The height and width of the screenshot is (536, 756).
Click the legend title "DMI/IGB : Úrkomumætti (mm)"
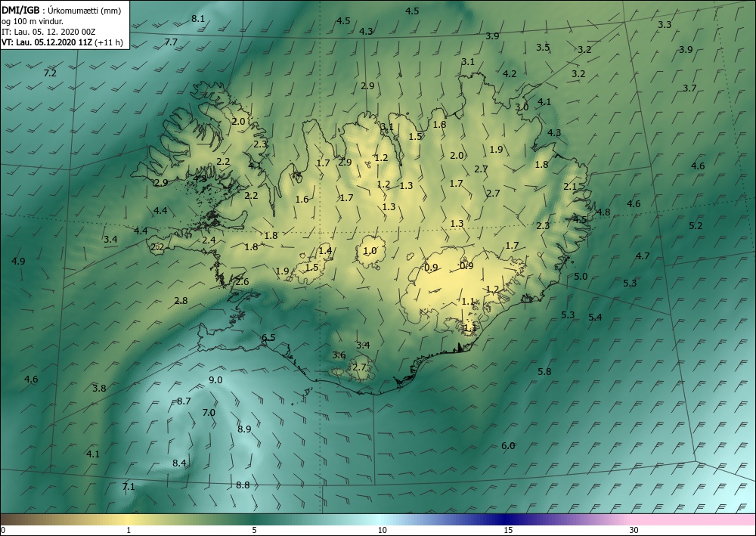coord(61,11)
